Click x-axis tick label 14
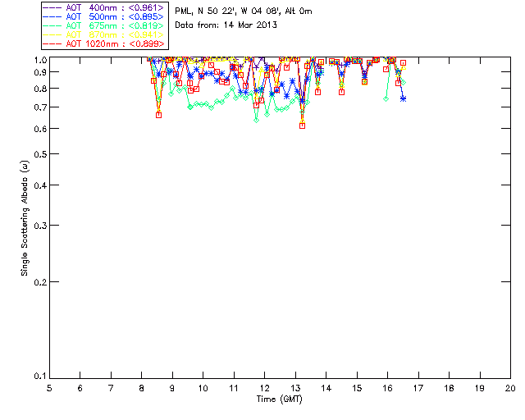This screenshot has height=420, width=525. click(326, 388)
